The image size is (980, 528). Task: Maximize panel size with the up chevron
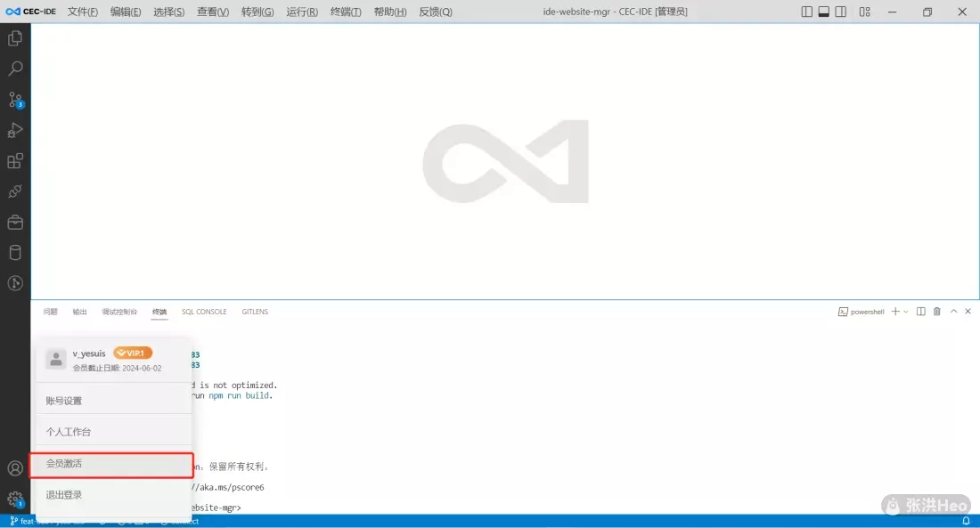(x=953, y=312)
